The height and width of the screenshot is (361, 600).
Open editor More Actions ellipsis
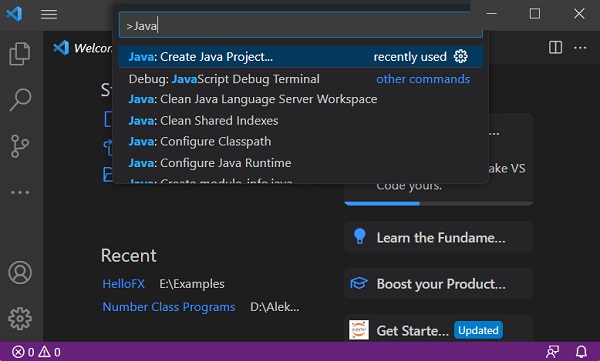pyautogui.click(x=580, y=48)
